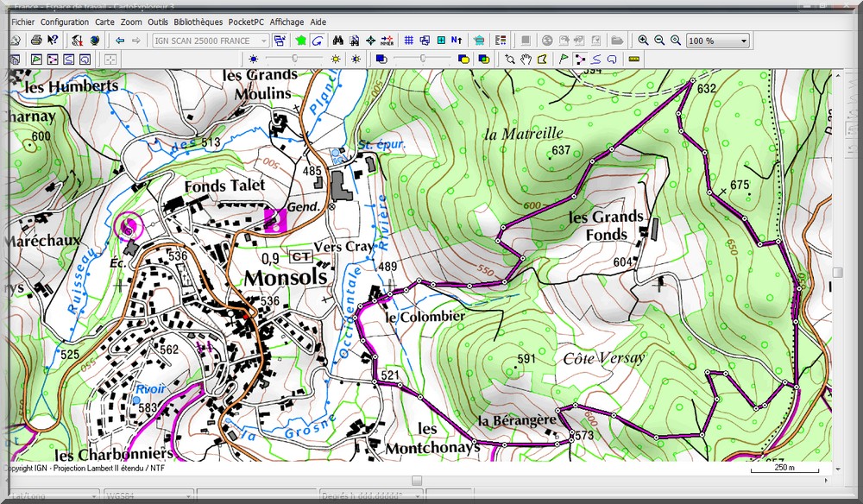Open the Aide menu
This screenshot has height=504, width=863.
pyautogui.click(x=318, y=22)
